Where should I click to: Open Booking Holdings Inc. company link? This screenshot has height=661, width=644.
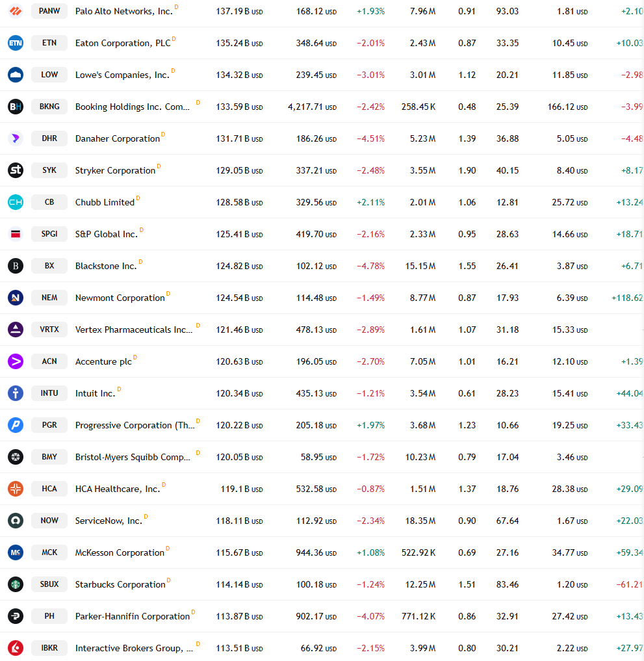(x=133, y=107)
